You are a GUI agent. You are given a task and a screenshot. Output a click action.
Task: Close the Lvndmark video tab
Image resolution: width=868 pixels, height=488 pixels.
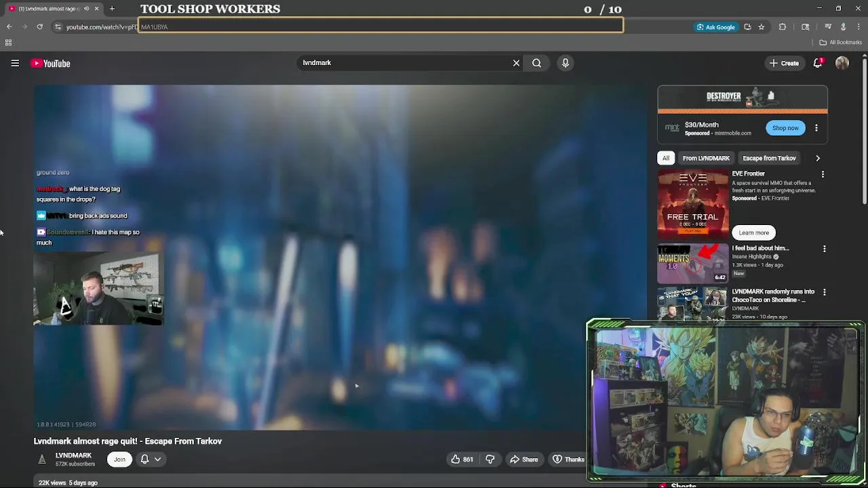tap(96, 8)
